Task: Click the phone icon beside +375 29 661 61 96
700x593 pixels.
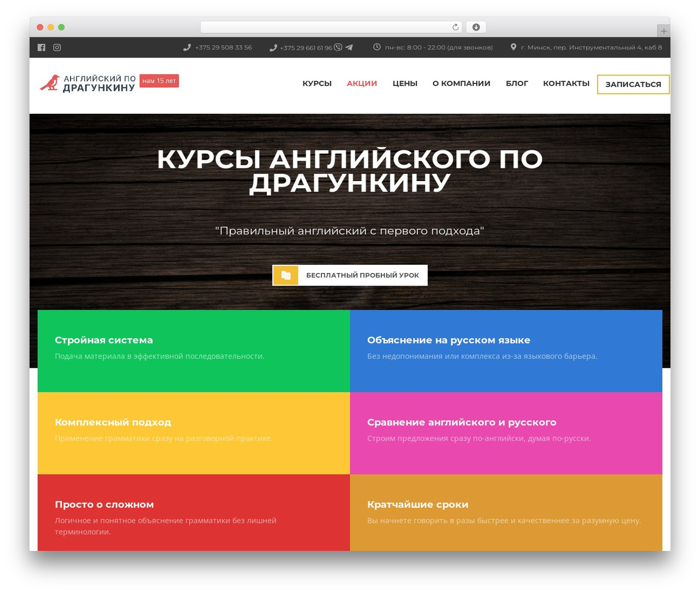Action: pyautogui.click(x=273, y=48)
